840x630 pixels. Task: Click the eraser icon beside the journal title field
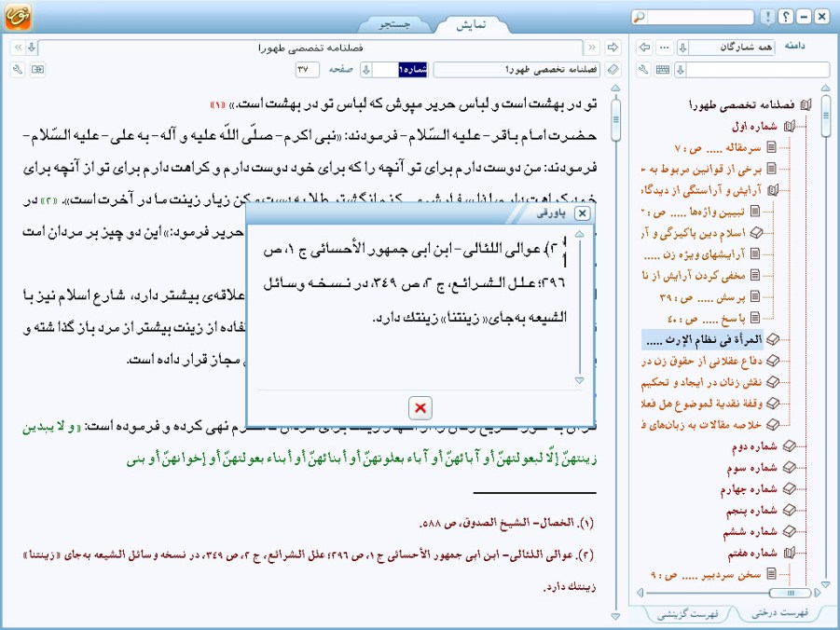coord(613,70)
